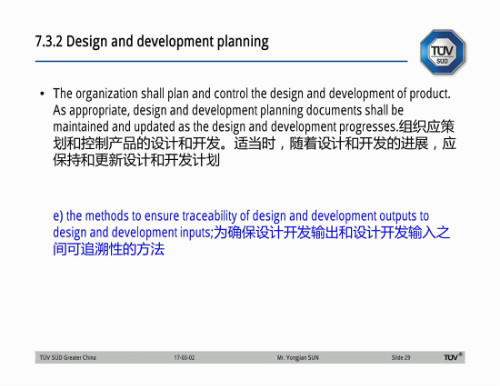Click the 'e)' item label in blue
The height and width of the screenshot is (386, 500).
58,216
